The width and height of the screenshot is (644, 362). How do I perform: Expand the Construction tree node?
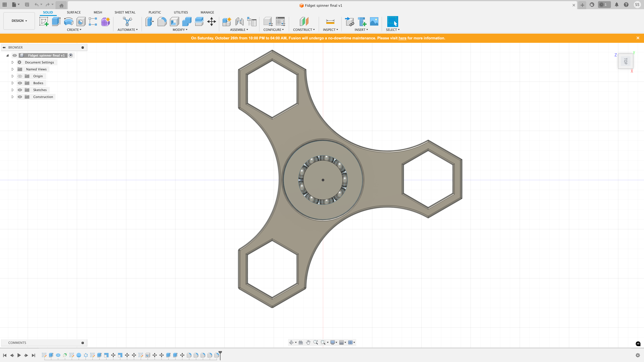pos(13,97)
